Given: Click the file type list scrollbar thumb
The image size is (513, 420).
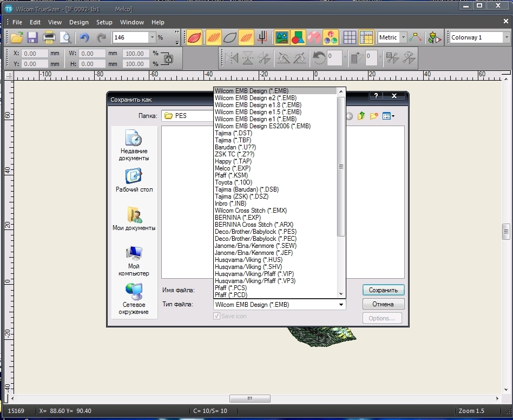Looking at the screenshot, I should 341,166.
